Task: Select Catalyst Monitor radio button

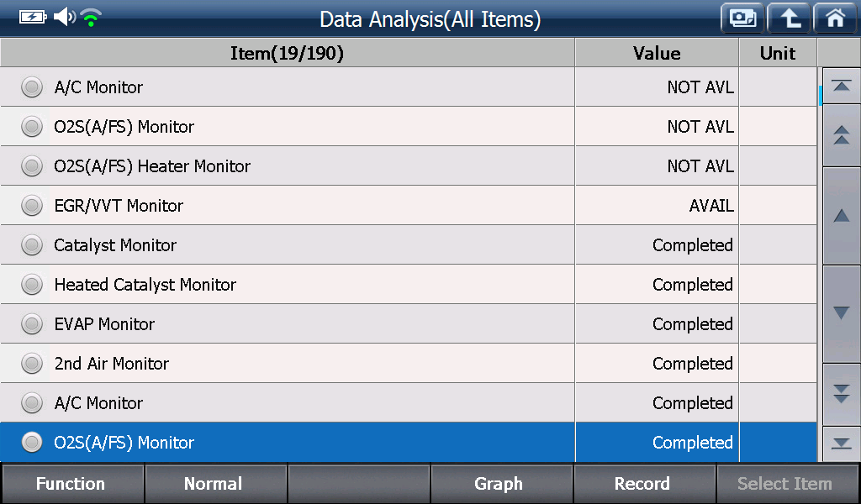Action: (x=32, y=245)
